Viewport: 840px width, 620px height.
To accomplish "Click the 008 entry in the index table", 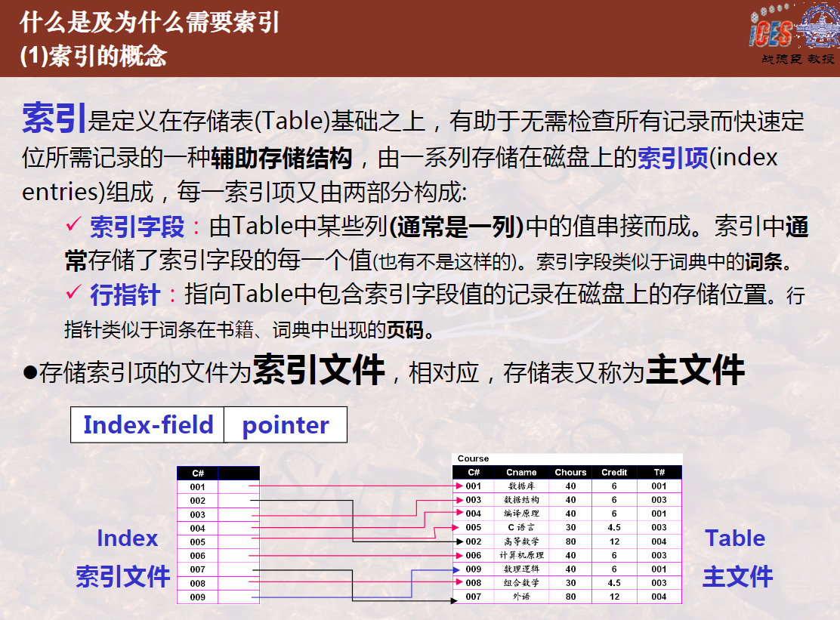I will (x=198, y=584).
